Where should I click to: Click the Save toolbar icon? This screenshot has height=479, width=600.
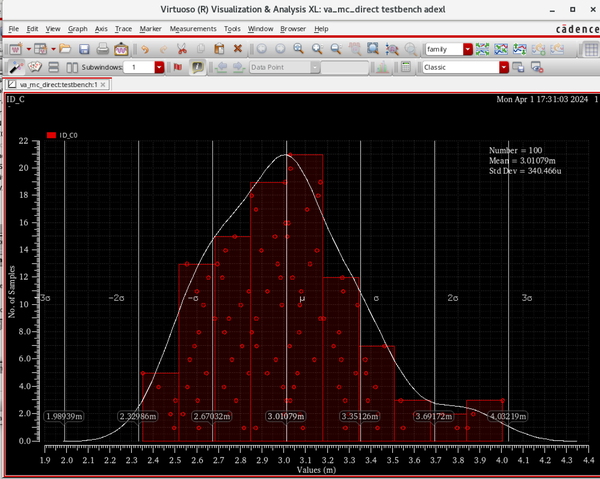tap(84, 49)
